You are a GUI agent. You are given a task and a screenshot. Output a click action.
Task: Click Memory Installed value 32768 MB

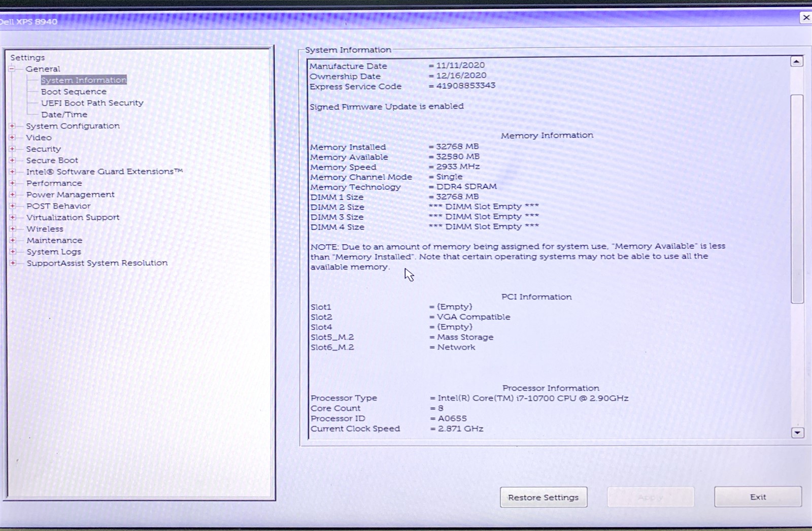(x=457, y=146)
